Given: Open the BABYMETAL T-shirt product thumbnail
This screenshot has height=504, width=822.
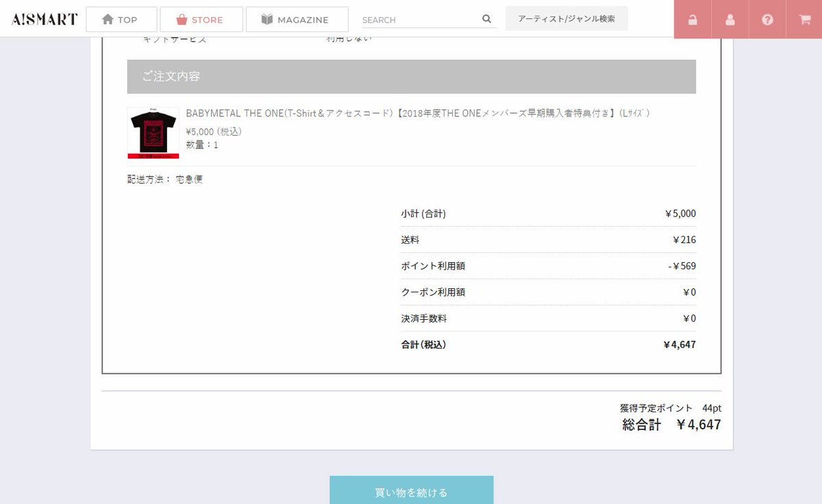Looking at the screenshot, I should click(x=153, y=133).
